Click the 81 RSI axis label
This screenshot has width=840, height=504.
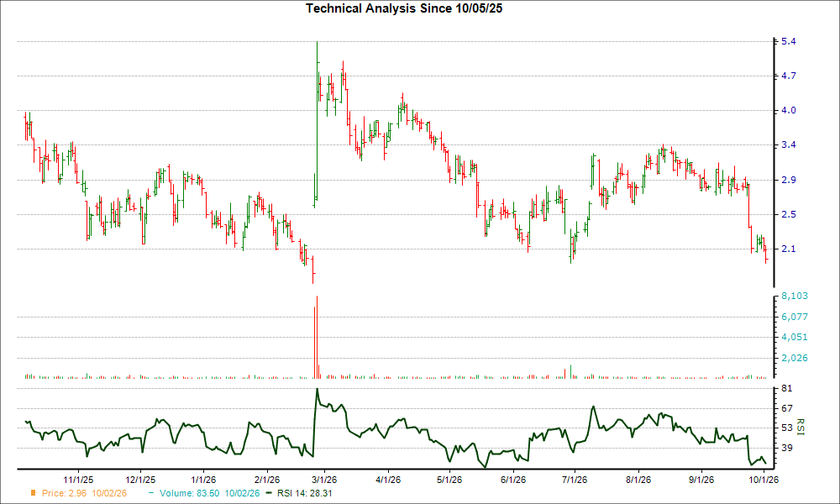pos(787,388)
